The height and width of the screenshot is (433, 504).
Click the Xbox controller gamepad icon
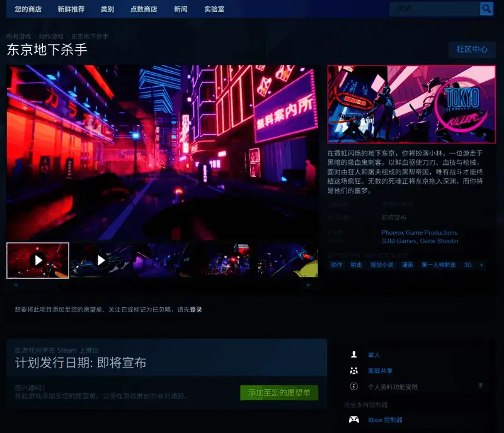pos(353,419)
